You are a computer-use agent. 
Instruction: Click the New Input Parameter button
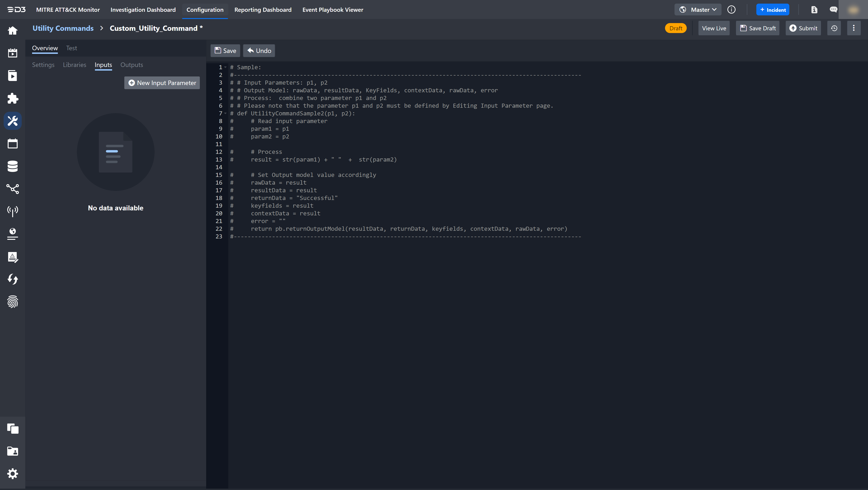[162, 83]
